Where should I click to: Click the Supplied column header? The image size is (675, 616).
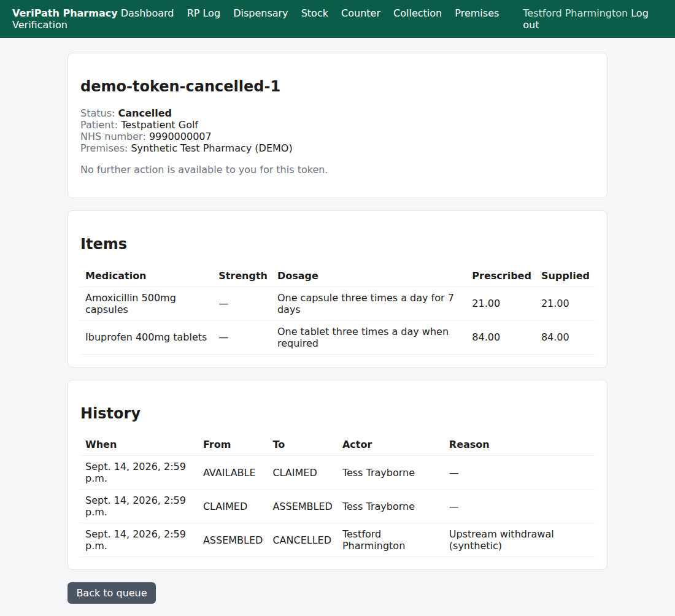(565, 275)
